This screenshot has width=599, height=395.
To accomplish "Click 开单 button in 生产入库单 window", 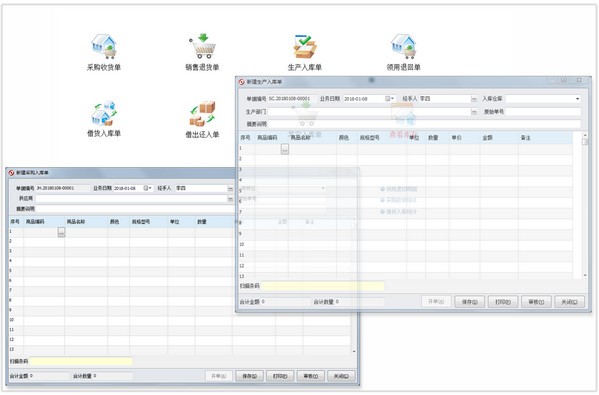I will (436, 302).
